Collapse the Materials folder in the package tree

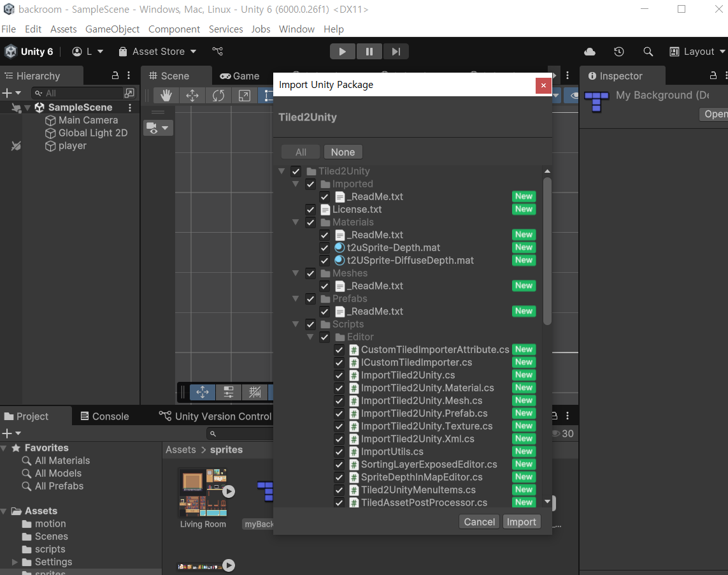pos(296,222)
